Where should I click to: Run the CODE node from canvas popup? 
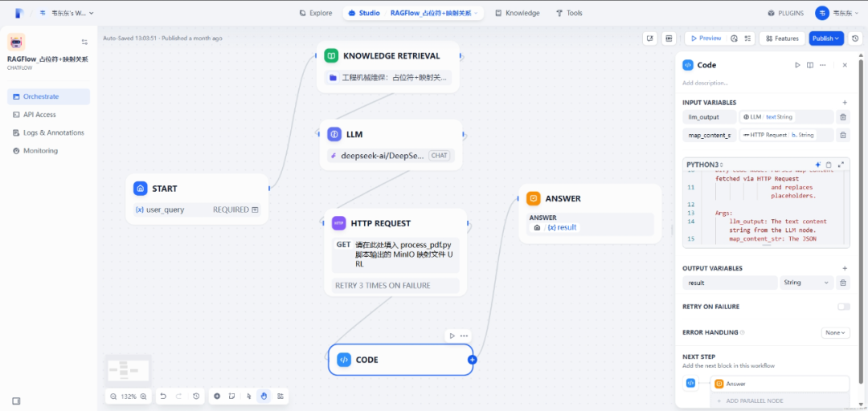coord(452,336)
